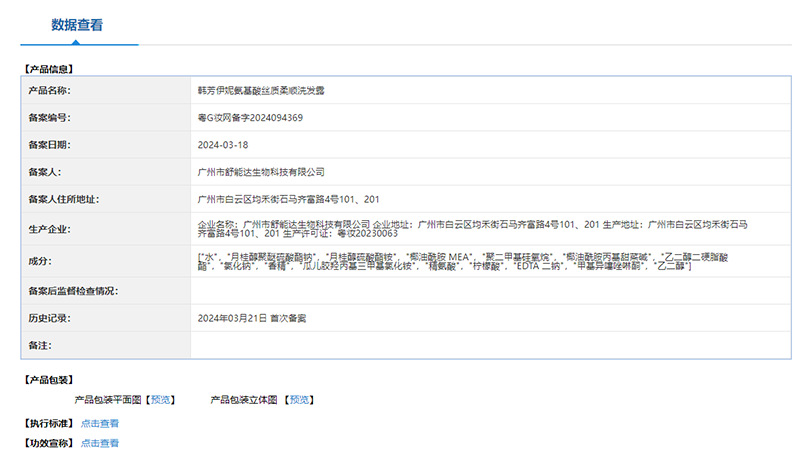The height and width of the screenshot is (469, 800).
Task: Select the product name 韩芳伊妮氨基酸丝质柔顺洗发露
Action: click(x=261, y=90)
